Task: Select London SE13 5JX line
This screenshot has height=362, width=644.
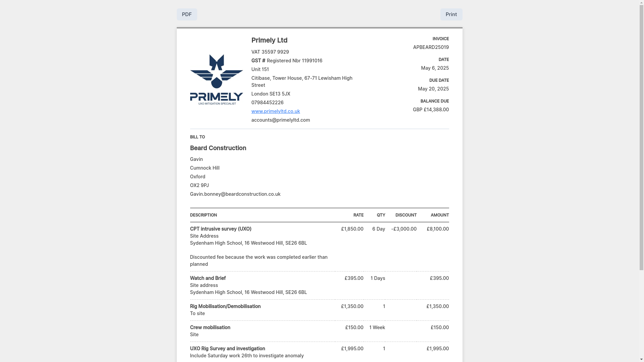Action: (x=271, y=94)
